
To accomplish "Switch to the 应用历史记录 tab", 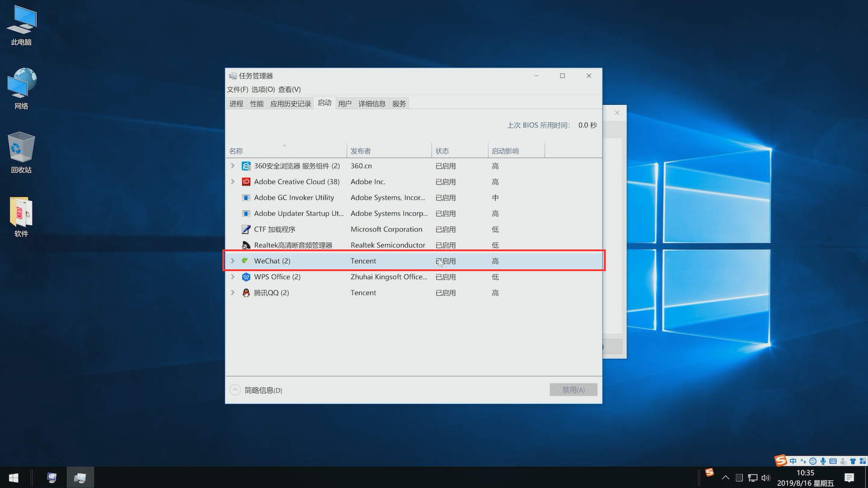I will (291, 104).
